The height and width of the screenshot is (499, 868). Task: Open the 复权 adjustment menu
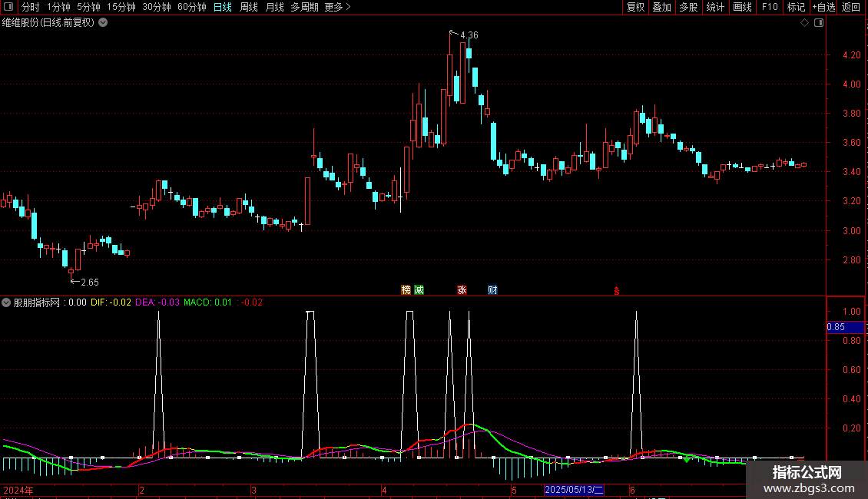coord(635,7)
